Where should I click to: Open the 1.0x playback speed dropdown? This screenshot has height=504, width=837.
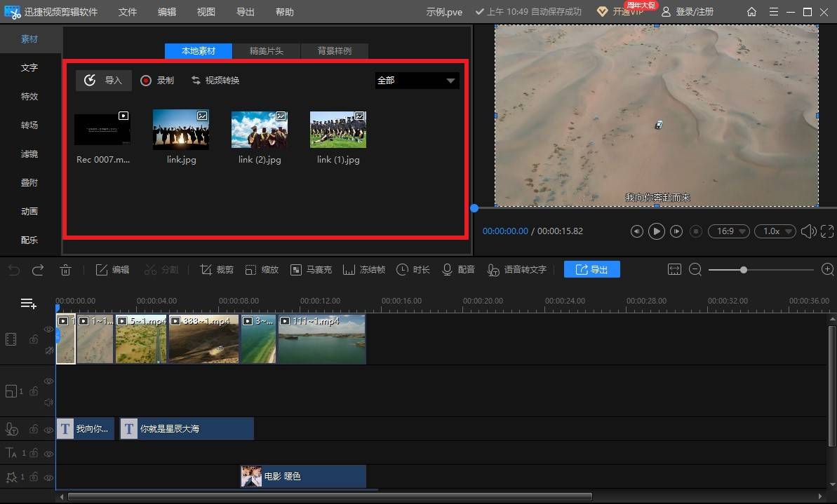tap(775, 231)
